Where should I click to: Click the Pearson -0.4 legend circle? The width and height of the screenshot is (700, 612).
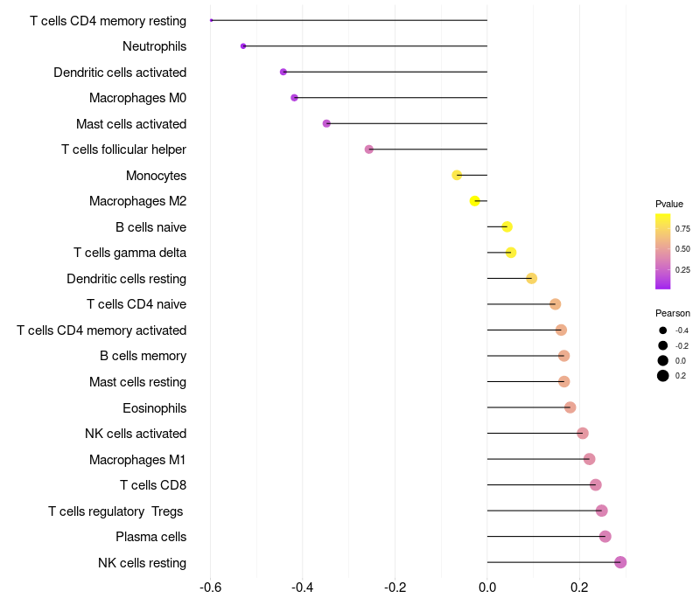[x=663, y=330]
